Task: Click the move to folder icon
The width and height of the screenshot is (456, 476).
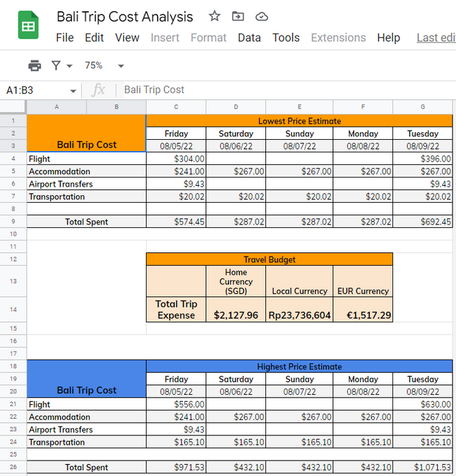Action: 238,16
